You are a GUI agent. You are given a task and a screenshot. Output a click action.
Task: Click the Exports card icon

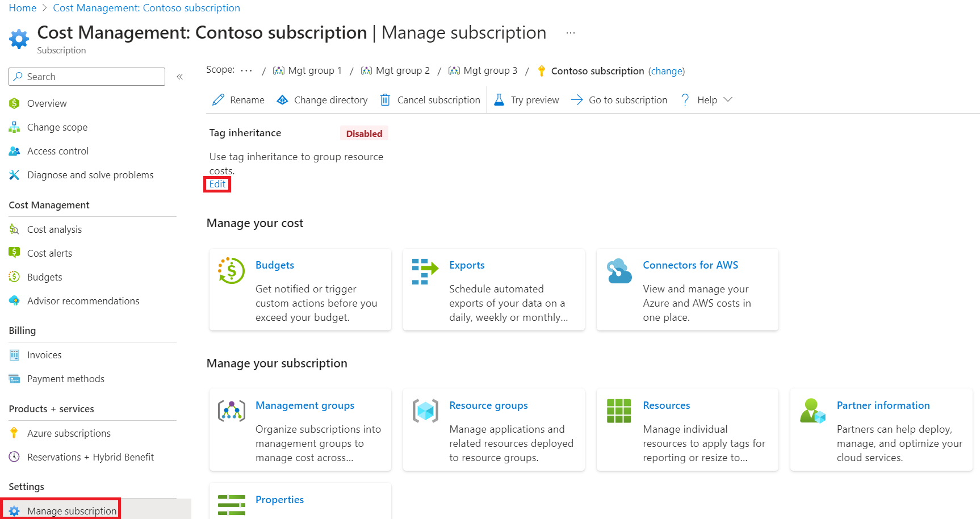(425, 271)
